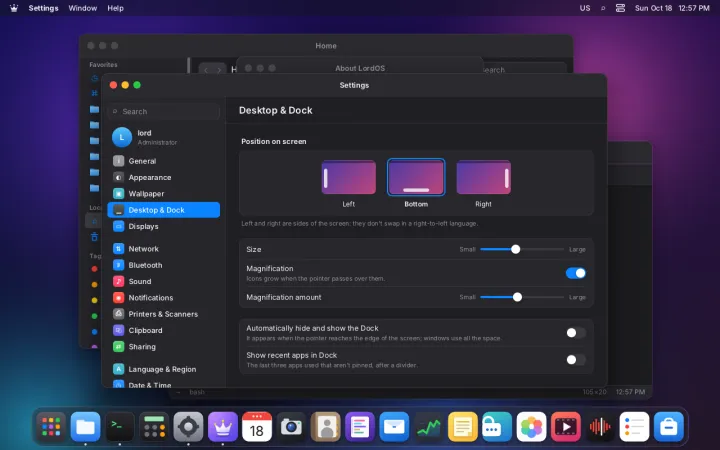This screenshot has width=720, height=450.
Task: Open Sound settings
Action: point(163,281)
